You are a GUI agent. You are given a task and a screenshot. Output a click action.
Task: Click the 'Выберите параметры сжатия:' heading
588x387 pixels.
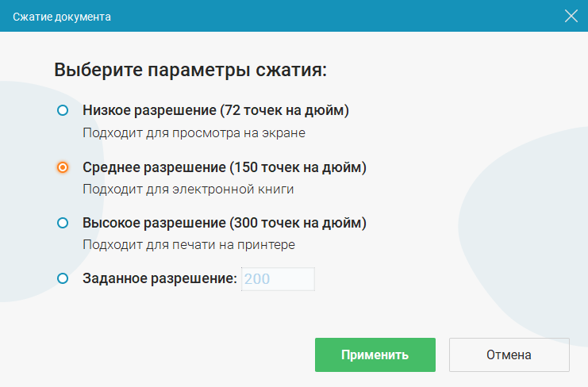pos(190,70)
